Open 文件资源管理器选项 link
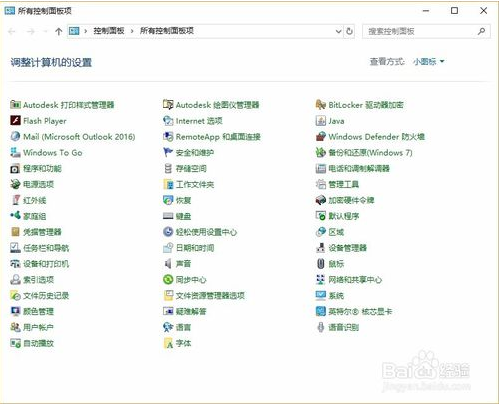This screenshot has height=405, width=500. tap(210, 295)
